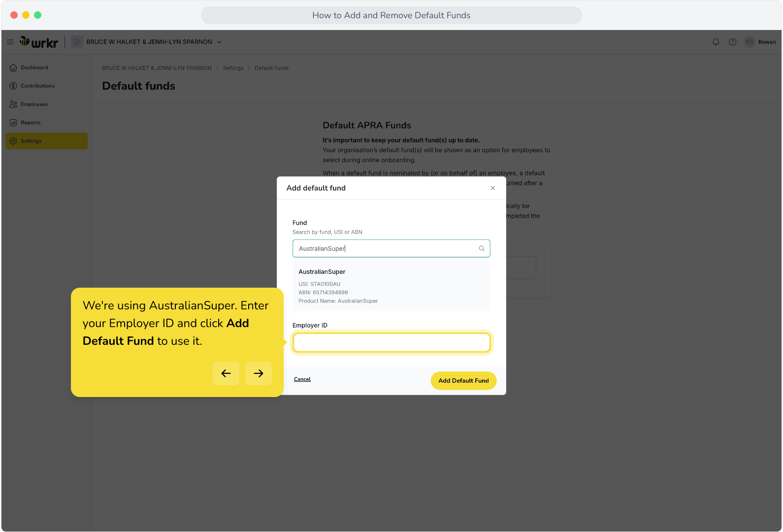Image resolution: width=783 pixels, height=532 pixels.
Task: Click USI: STA0100AU text in result
Action: tap(319, 284)
